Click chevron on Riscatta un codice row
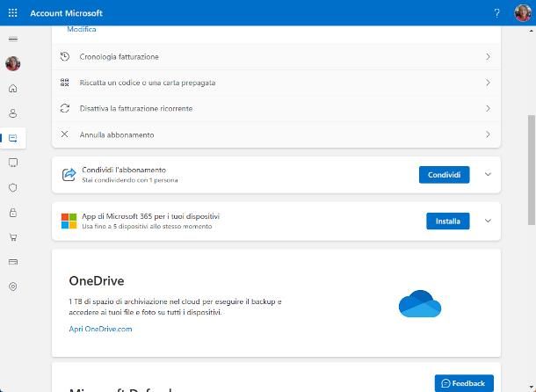 point(489,83)
